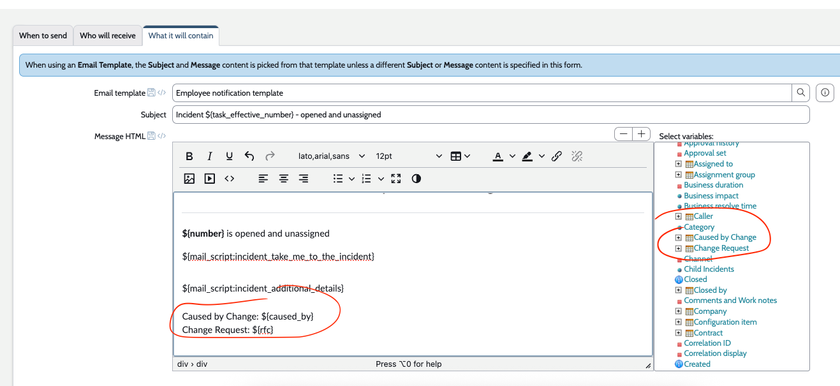
Task: Click the save icon beside Message HTML
Action: (151, 136)
